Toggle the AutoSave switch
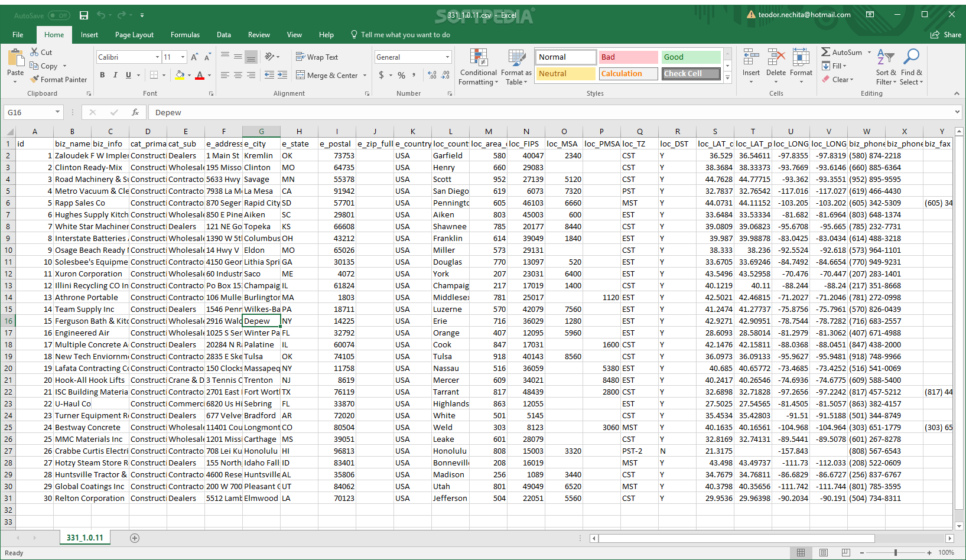The height and width of the screenshot is (560, 966). (58, 15)
